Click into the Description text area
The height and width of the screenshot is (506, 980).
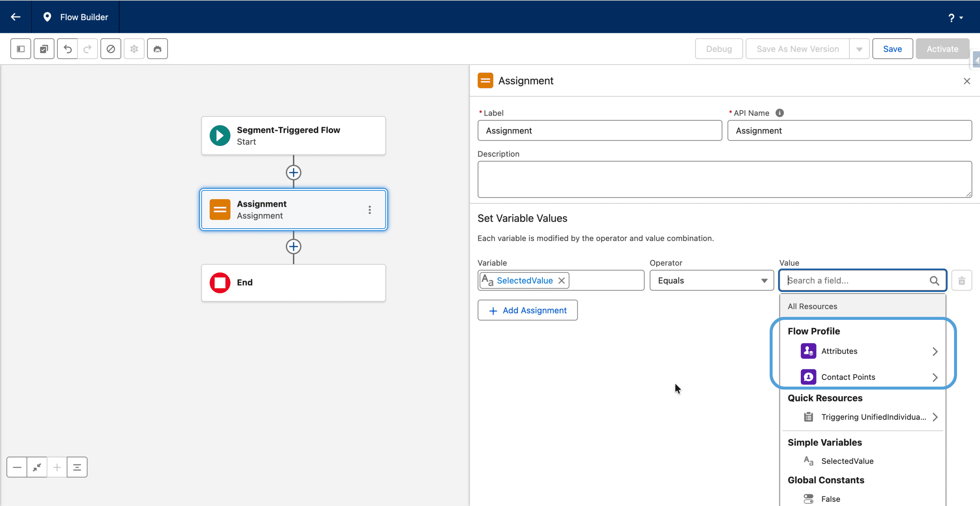(x=724, y=179)
